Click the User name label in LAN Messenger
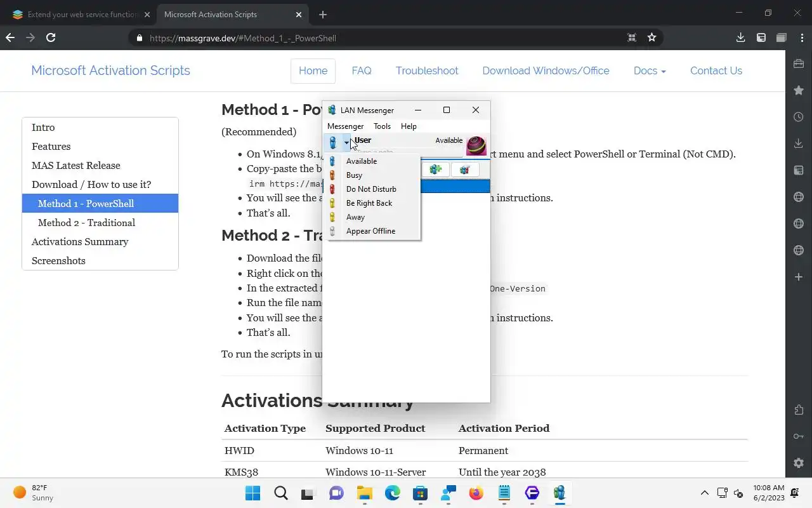 click(363, 140)
